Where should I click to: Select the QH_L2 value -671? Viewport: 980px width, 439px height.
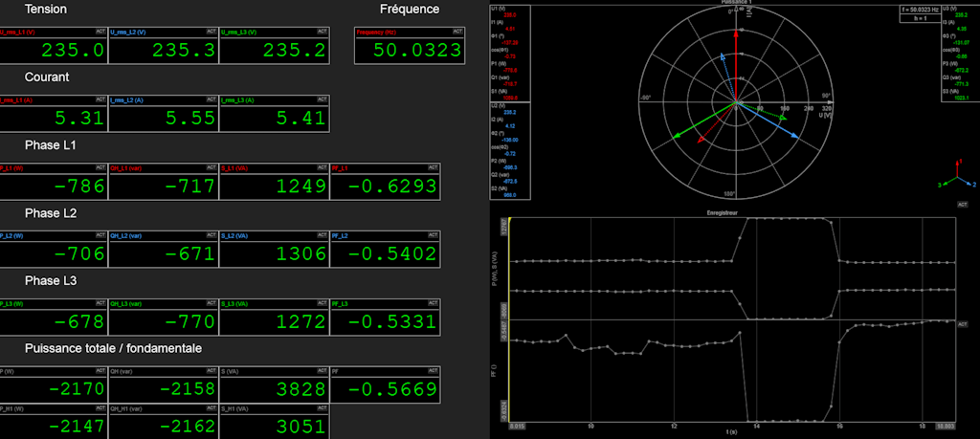coord(190,253)
